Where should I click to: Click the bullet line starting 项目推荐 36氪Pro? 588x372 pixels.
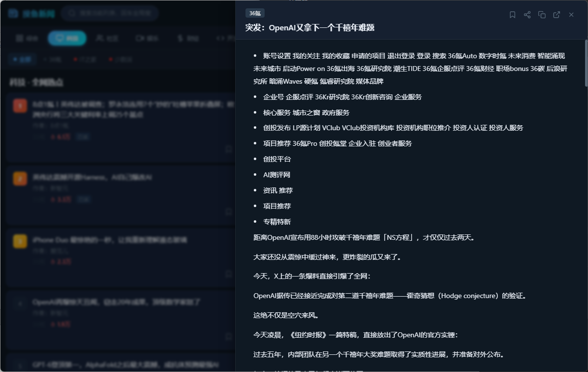click(x=337, y=143)
